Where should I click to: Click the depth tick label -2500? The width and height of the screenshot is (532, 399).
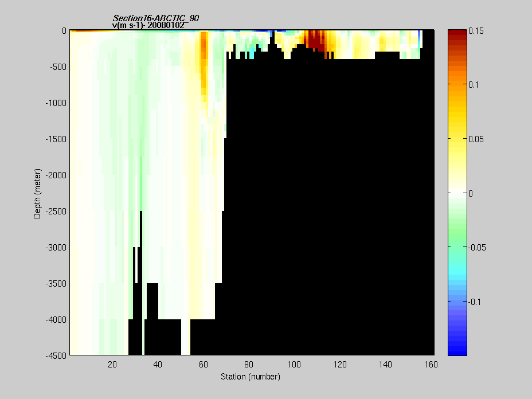[56, 212]
